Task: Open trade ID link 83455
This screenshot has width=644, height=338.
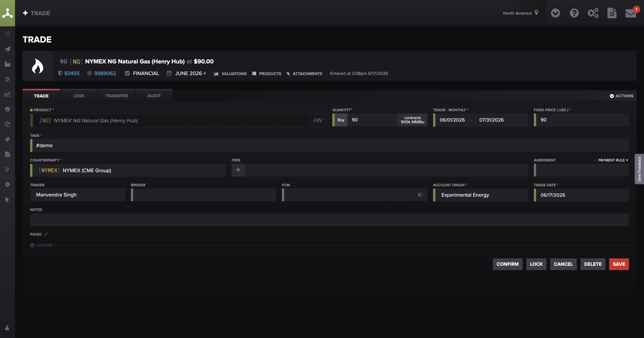Action: click(72, 73)
